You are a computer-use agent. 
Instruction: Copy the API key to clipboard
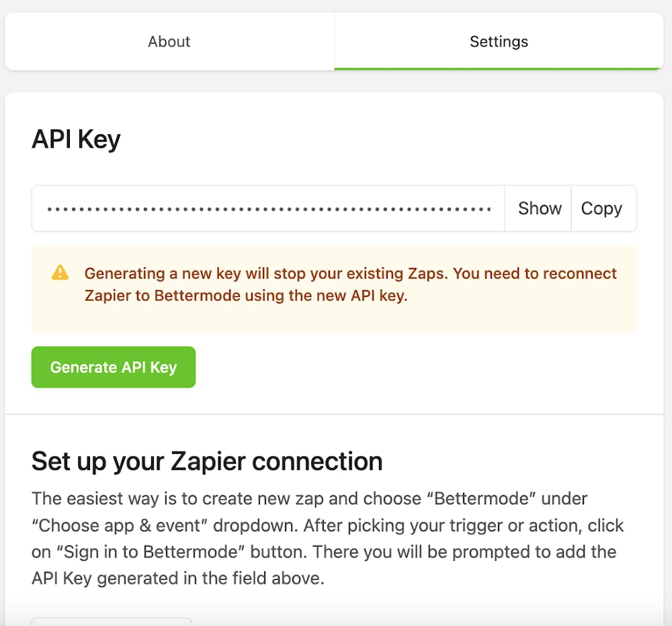click(601, 208)
